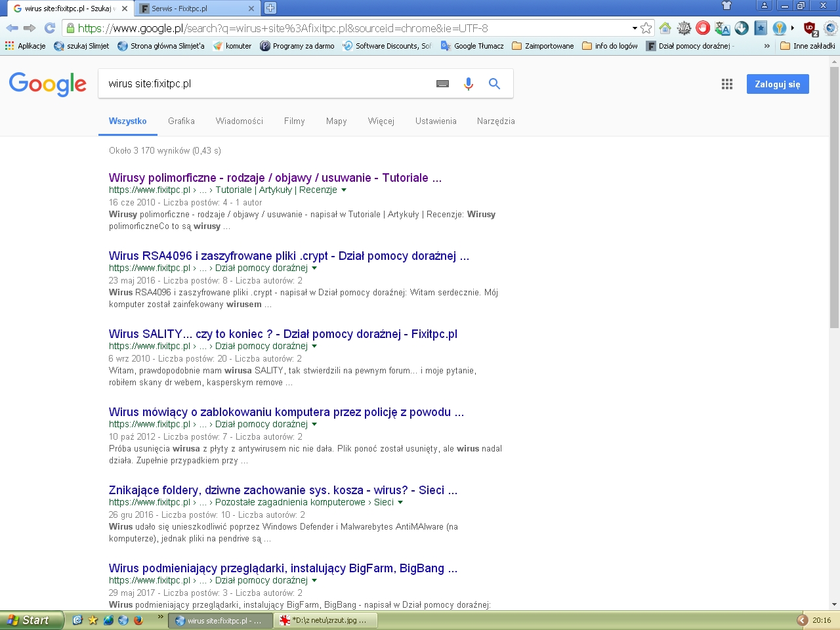Open the uBlock Origin extension icon
This screenshot has height=630, width=840.
[811, 29]
